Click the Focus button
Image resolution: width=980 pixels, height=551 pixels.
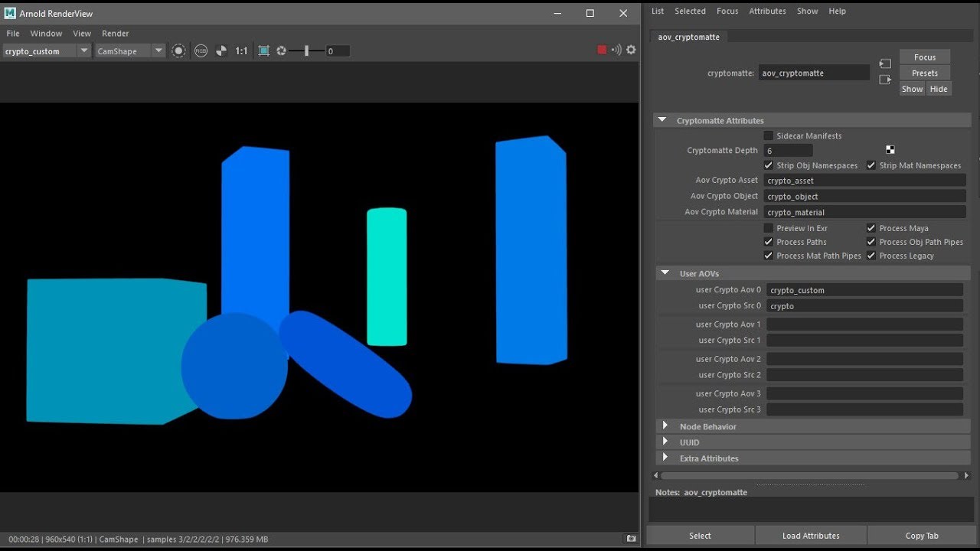[925, 57]
